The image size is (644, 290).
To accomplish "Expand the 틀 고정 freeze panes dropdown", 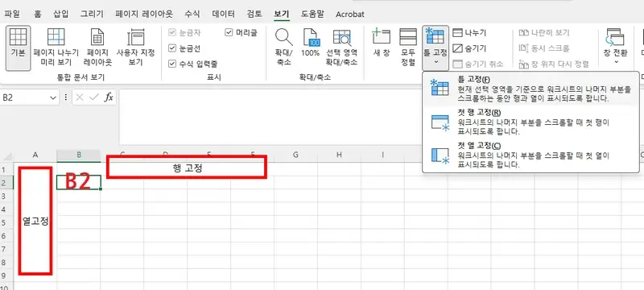I will tap(436, 61).
